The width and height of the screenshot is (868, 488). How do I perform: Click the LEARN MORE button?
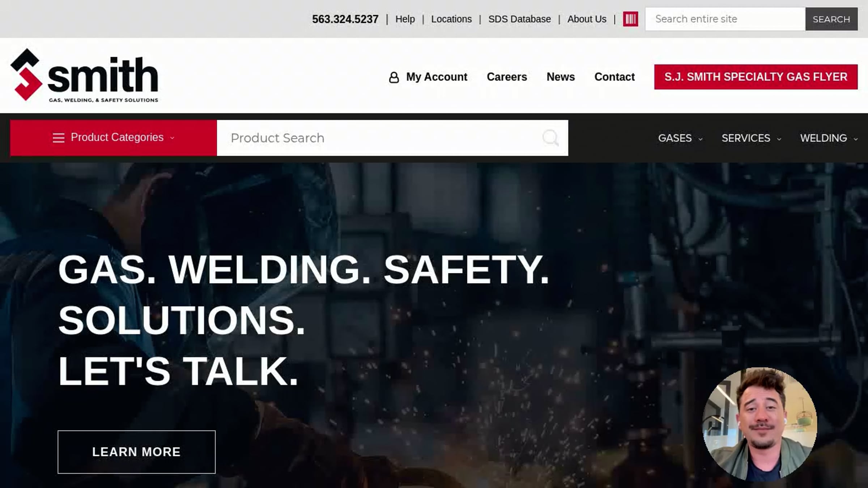[136, 452]
